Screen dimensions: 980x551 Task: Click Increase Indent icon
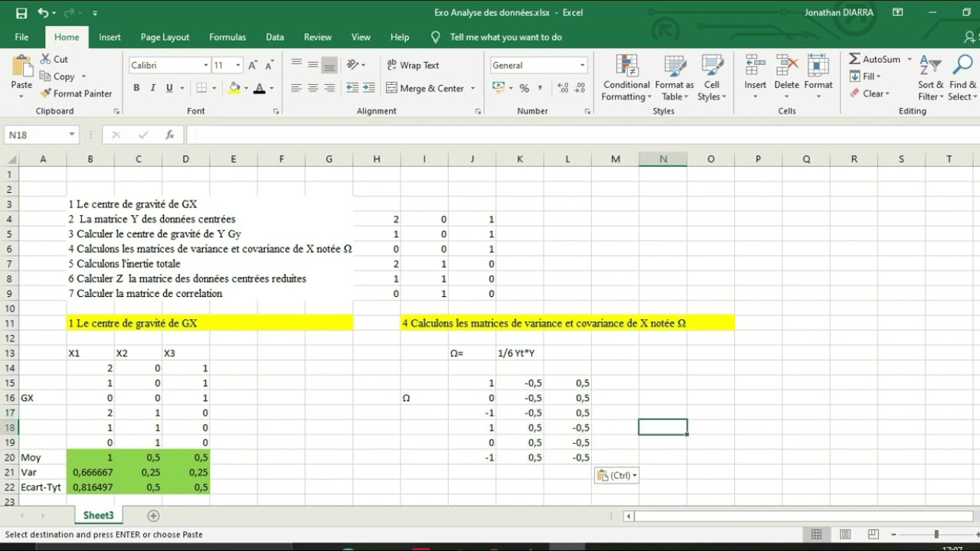[369, 88]
